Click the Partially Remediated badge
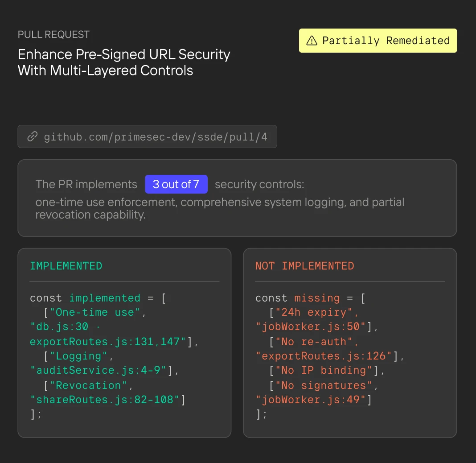476x463 pixels. (378, 41)
